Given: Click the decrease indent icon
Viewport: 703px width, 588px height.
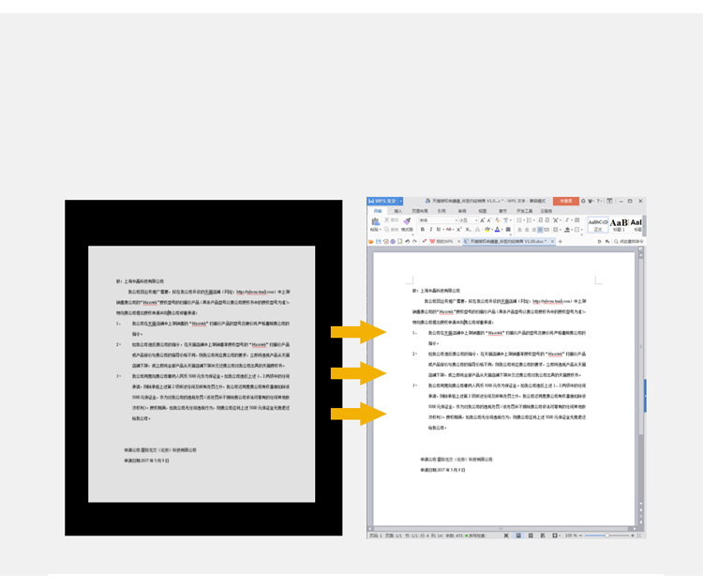Looking at the screenshot, I should pos(540,219).
